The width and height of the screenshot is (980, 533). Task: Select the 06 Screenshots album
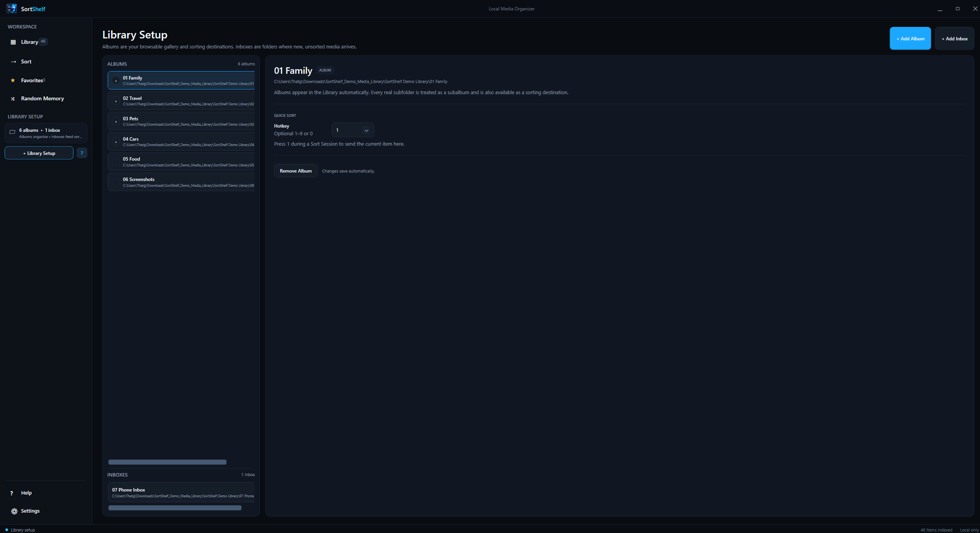pyautogui.click(x=181, y=182)
